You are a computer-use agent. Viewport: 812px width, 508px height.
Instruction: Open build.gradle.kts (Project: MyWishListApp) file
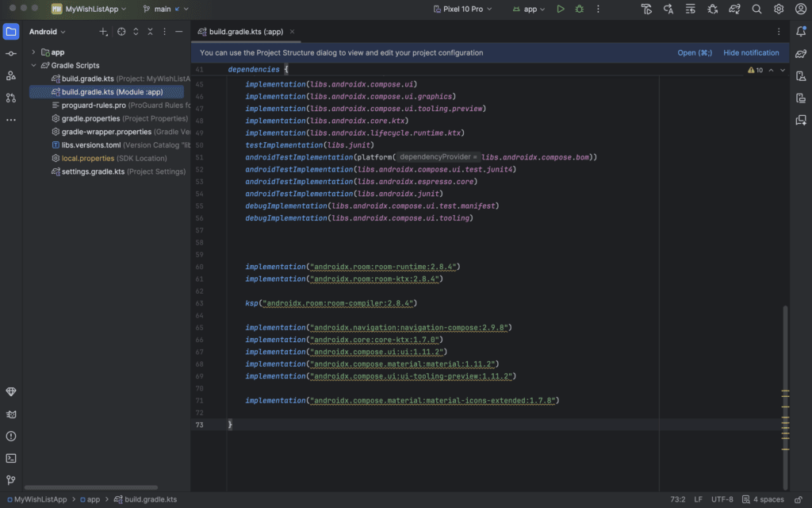point(121,79)
